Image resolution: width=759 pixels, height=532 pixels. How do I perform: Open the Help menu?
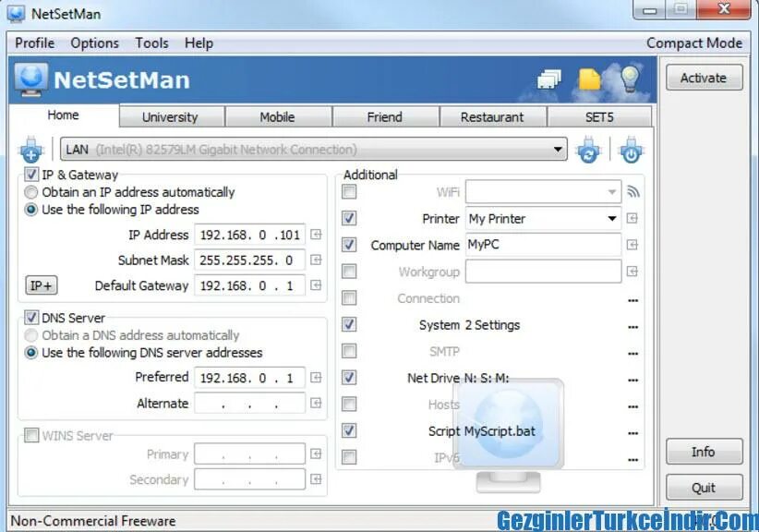(199, 43)
